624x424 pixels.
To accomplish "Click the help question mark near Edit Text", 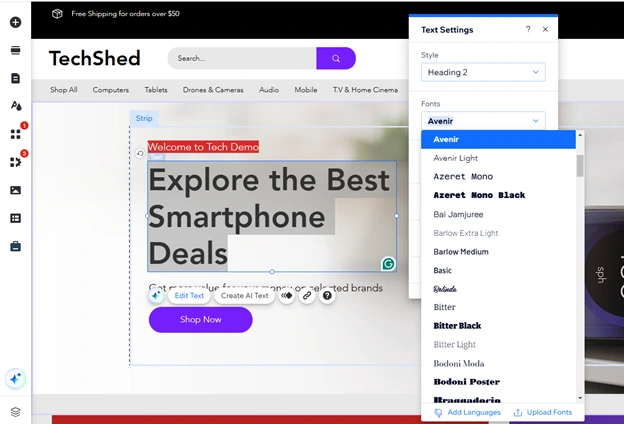I will pyautogui.click(x=327, y=296).
